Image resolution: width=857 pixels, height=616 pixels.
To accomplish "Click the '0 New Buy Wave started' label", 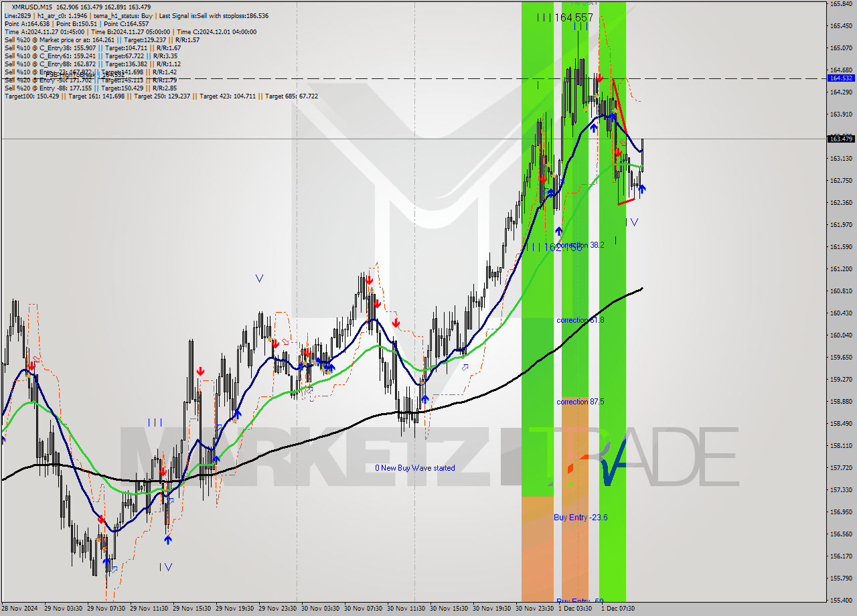I will pos(414,468).
